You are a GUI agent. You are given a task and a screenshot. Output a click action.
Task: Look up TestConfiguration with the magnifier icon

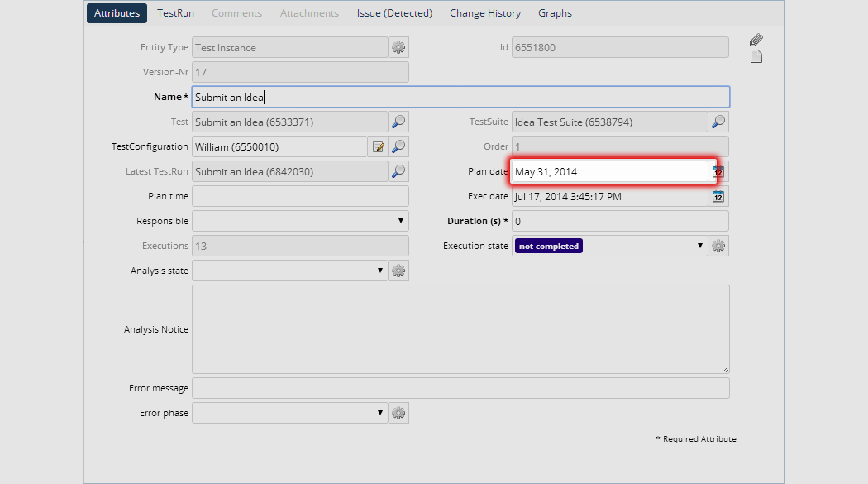click(398, 146)
